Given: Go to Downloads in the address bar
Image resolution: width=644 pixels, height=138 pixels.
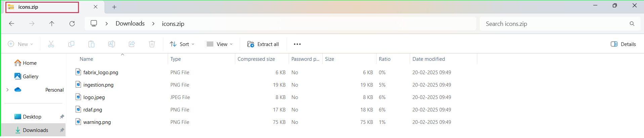Looking at the screenshot, I should pyautogui.click(x=130, y=24).
